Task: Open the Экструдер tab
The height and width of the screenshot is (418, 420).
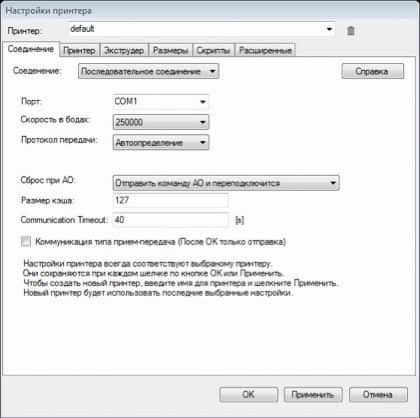Action: [124, 50]
